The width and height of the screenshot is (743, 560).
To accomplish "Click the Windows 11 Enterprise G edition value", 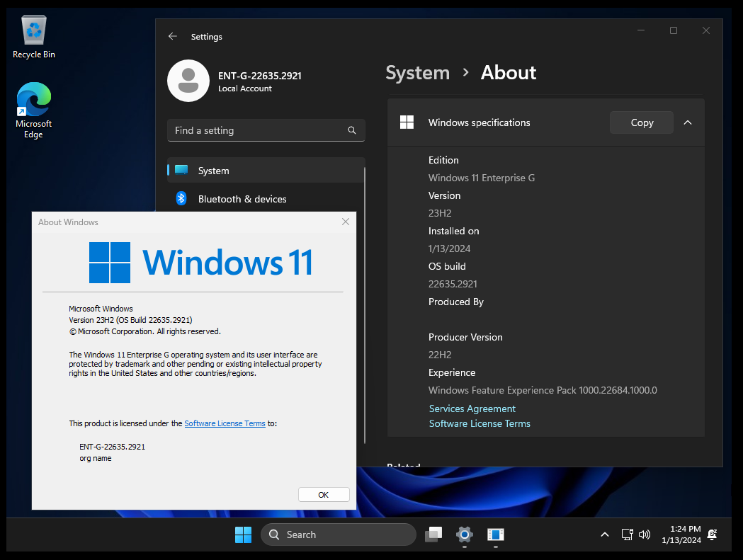I will coord(482,178).
